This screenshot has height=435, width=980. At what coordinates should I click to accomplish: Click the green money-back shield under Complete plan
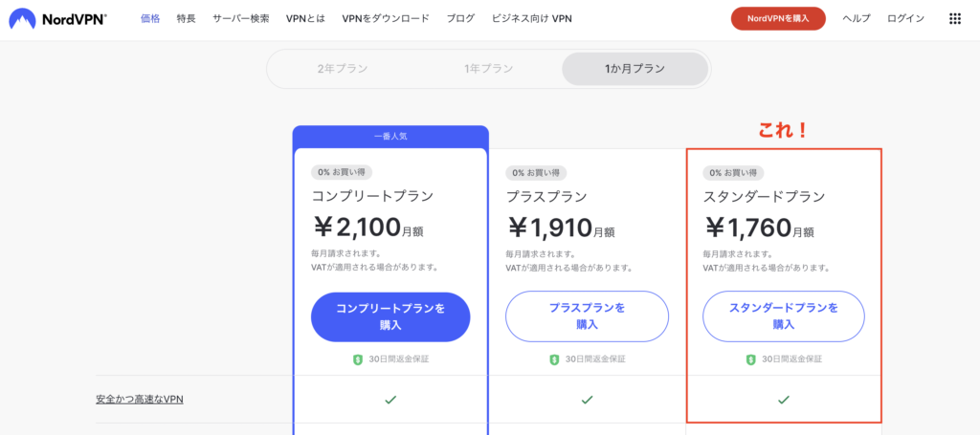(358, 359)
